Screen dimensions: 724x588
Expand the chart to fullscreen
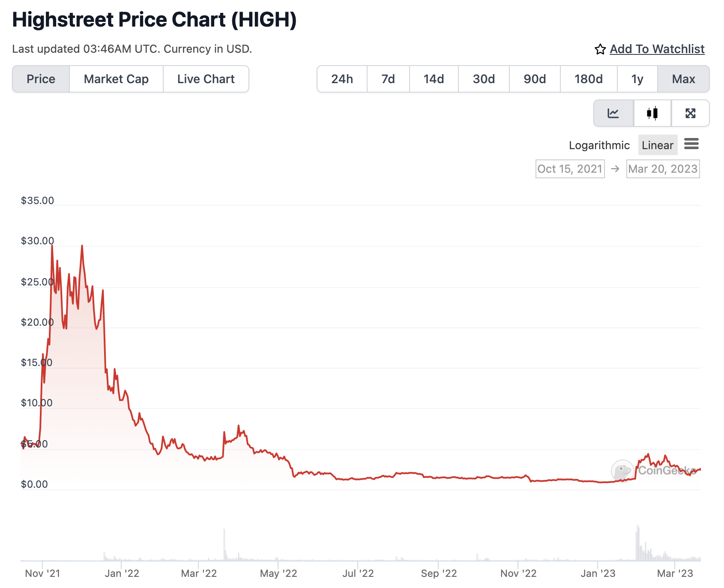[x=691, y=113]
